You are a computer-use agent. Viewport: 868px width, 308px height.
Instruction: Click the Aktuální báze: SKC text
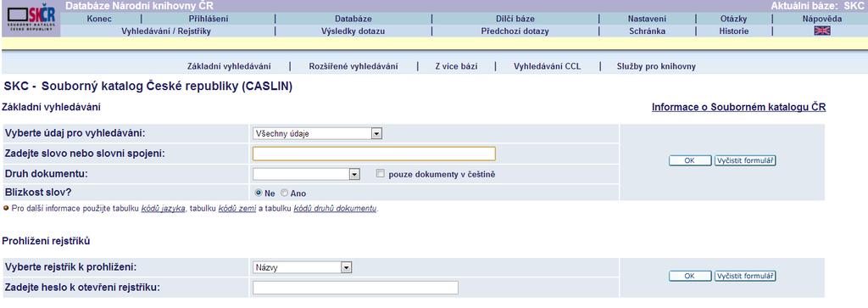click(818, 6)
